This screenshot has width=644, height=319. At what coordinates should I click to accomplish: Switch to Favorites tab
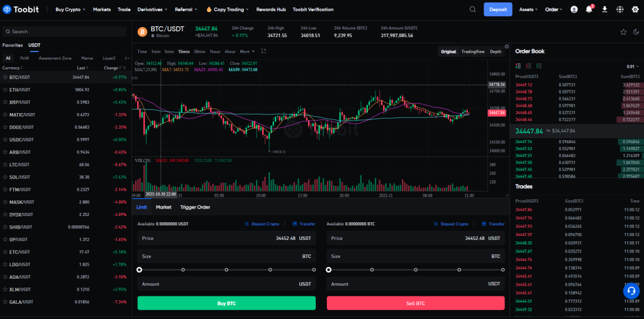[x=13, y=45]
